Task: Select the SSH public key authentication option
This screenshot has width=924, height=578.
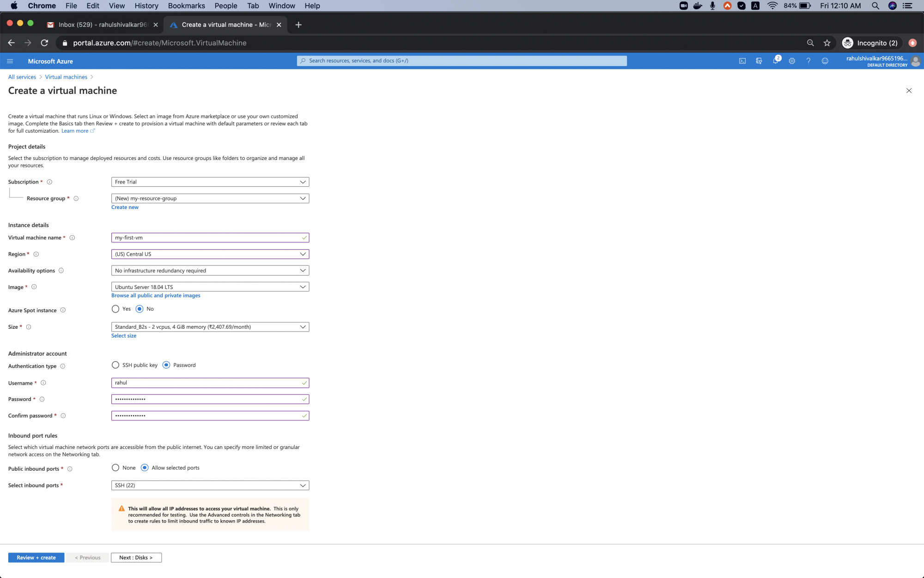Action: click(x=115, y=365)
